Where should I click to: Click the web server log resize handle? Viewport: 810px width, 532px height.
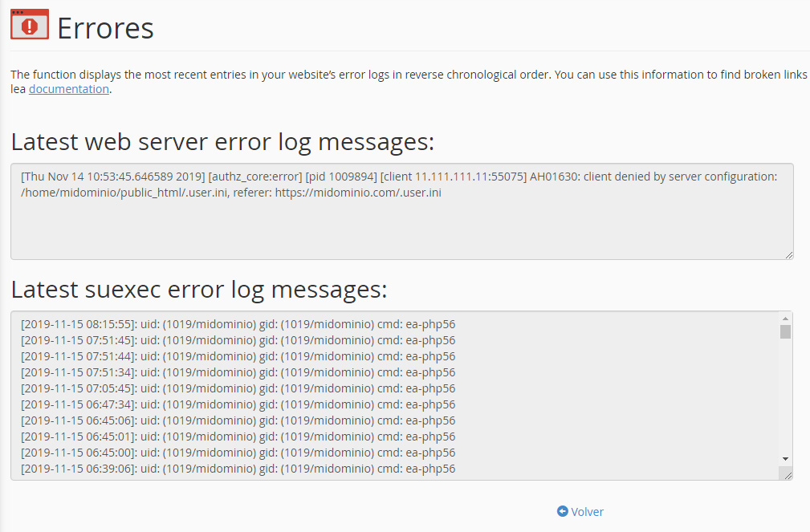(788, 254)
